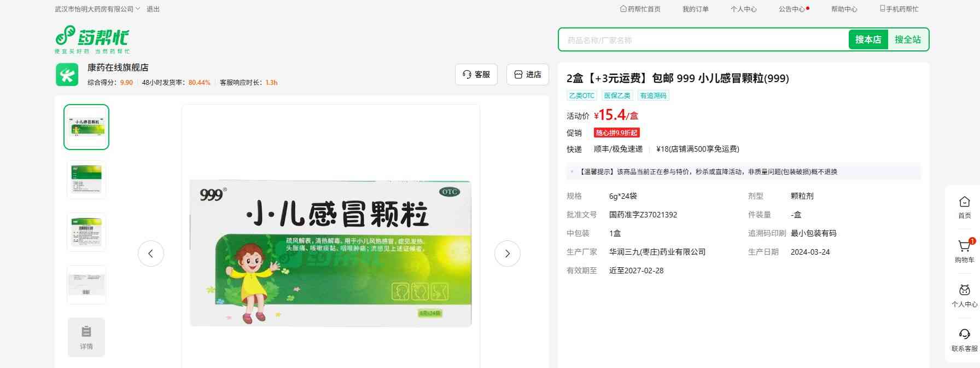
Task: Click the 搜全站 search button
Action: 907,39
